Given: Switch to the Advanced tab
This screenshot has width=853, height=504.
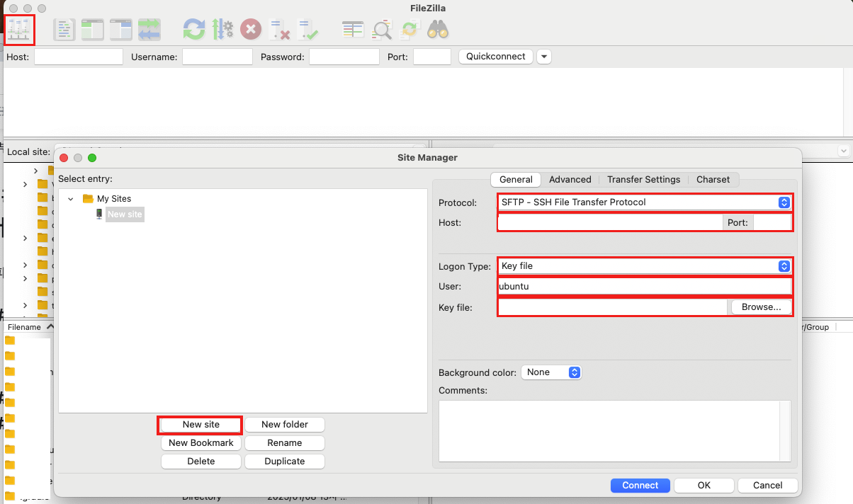Looking at the screenshot, I should [x=570, y=180].
